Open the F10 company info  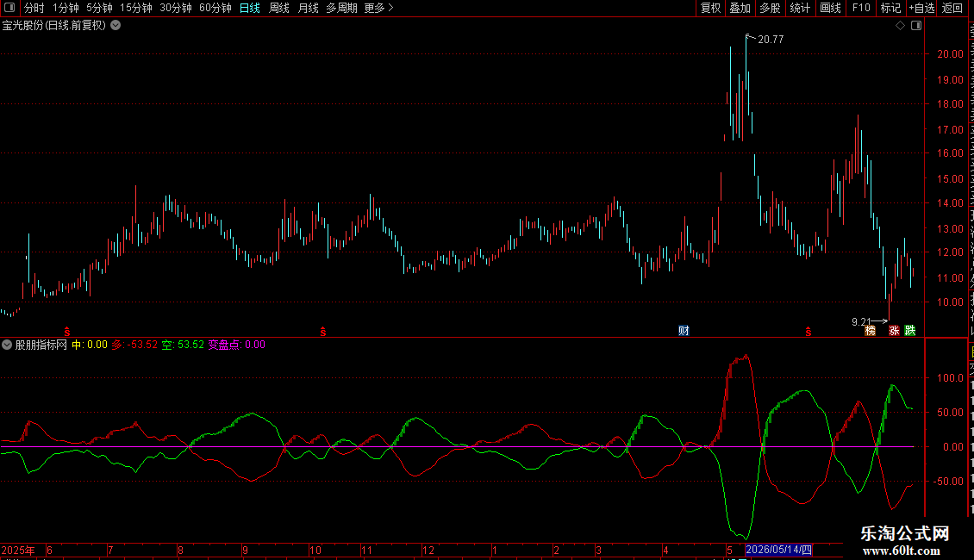861,8
